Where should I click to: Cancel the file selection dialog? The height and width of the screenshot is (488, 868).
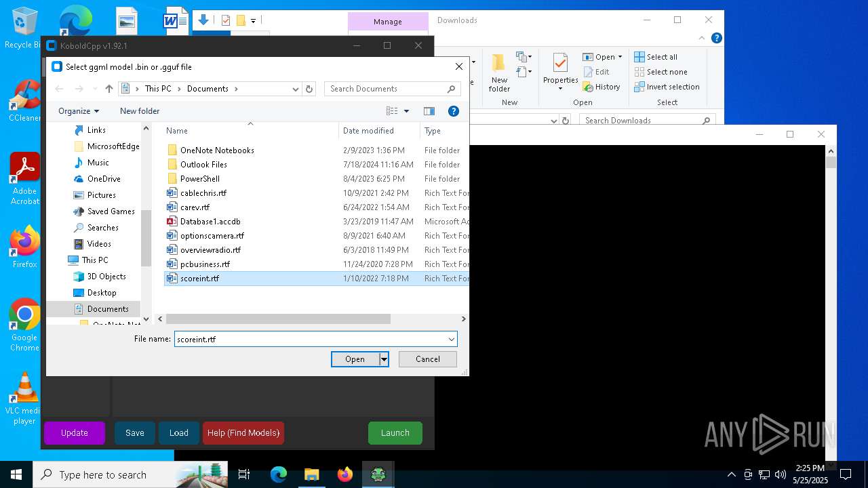[428, 359]
